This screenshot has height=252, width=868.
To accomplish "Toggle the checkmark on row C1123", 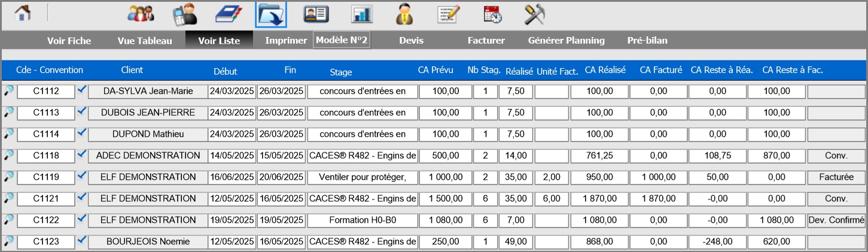I will pos(82,240).
